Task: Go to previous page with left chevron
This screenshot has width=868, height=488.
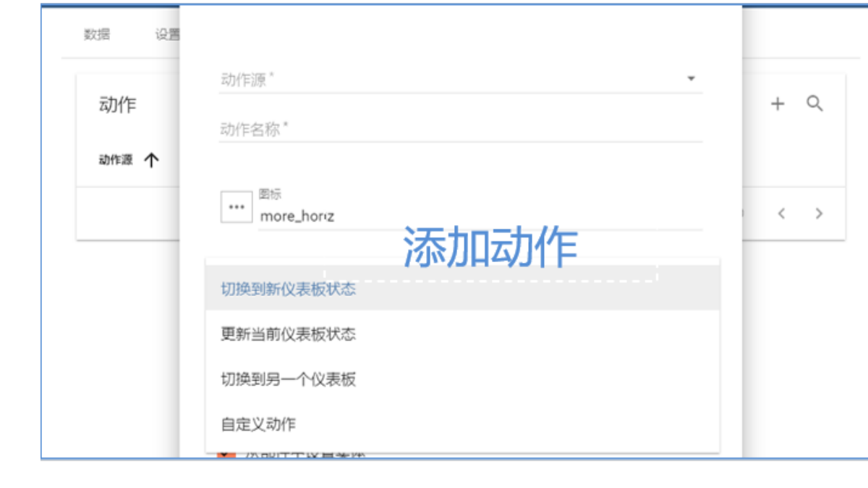Action: point(781,214)
